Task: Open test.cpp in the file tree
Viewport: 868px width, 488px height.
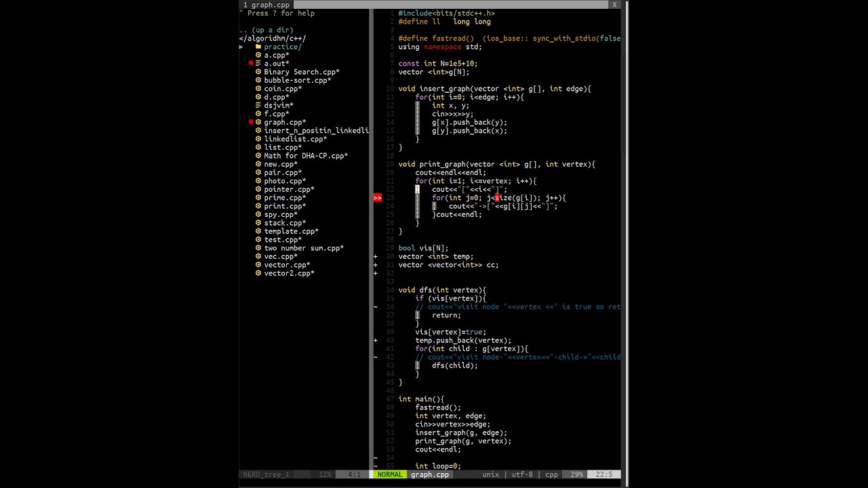Action: click(x=283, y=240)
